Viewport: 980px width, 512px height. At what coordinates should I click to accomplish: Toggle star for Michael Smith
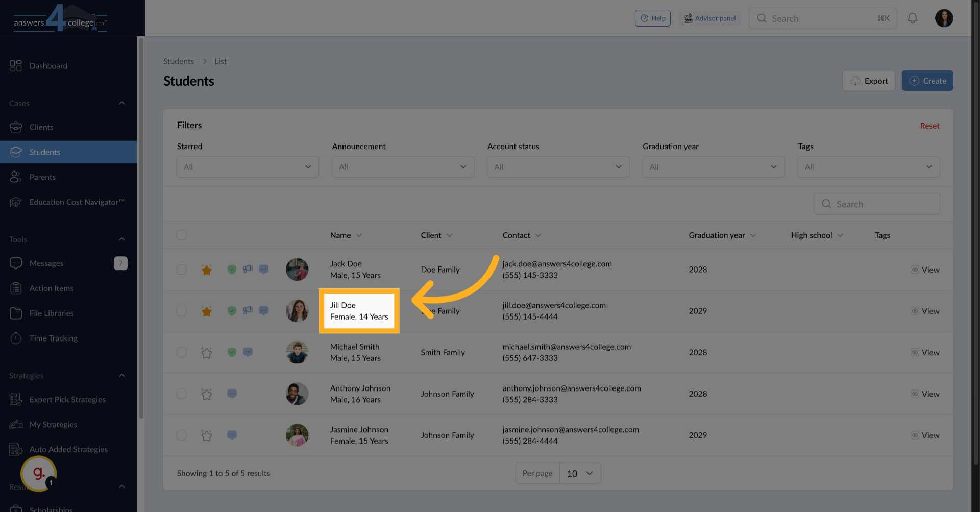pos(206,353)
